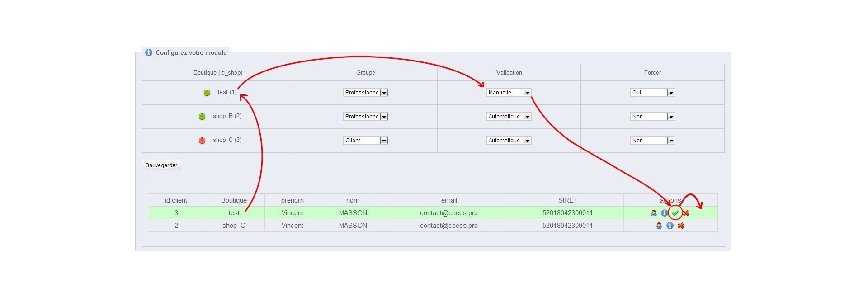Toggle the red status dot for shop_C
Image resolution: width=868 pixels, height=297 pixels.
click(x=202, y=141)
